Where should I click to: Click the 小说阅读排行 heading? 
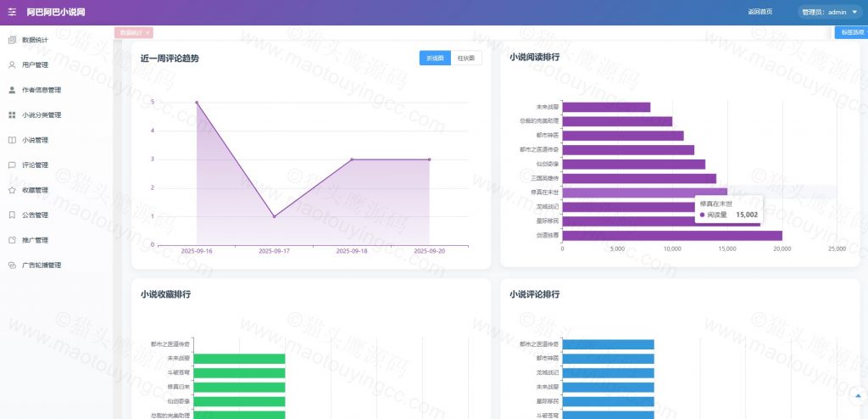click(x=534, y=57)
